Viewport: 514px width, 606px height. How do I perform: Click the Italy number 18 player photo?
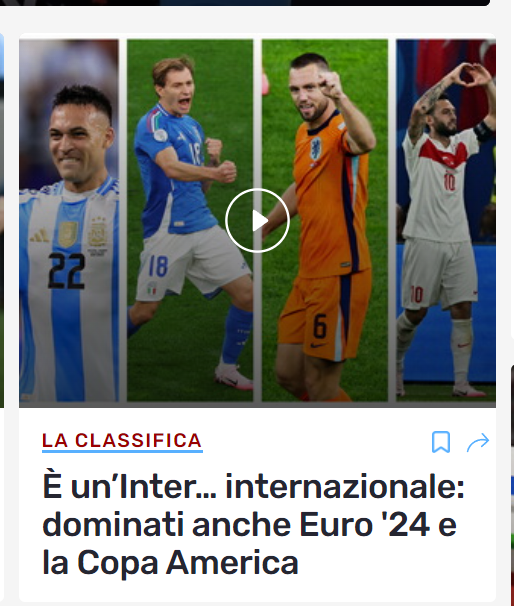tap(190, 220)
